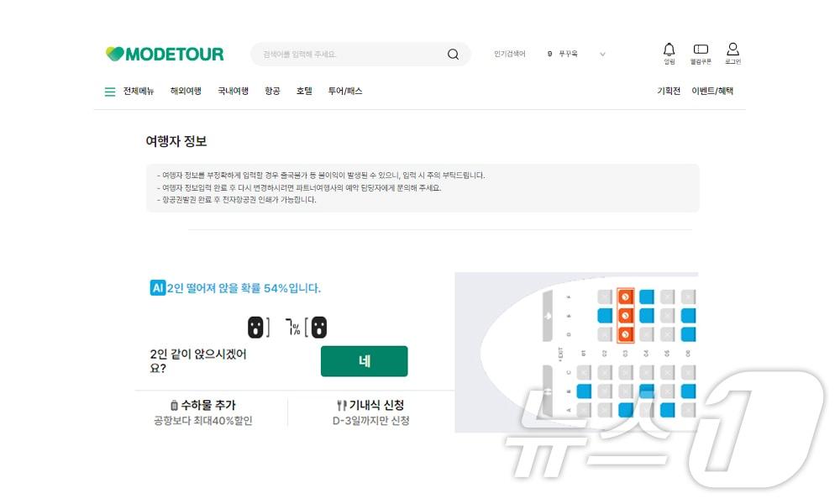
Task: Deselect the bottom orange checked seat
Action: click(625, 334)
